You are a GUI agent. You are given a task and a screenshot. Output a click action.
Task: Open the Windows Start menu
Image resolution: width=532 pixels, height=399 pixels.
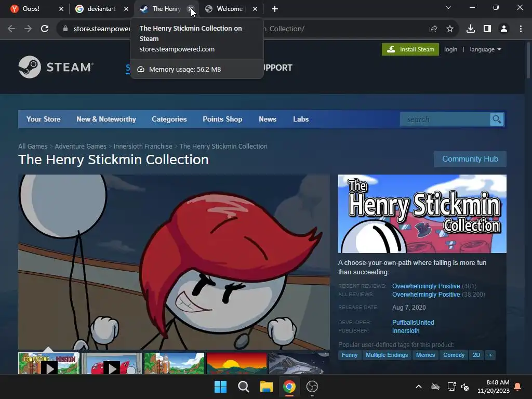220,387
